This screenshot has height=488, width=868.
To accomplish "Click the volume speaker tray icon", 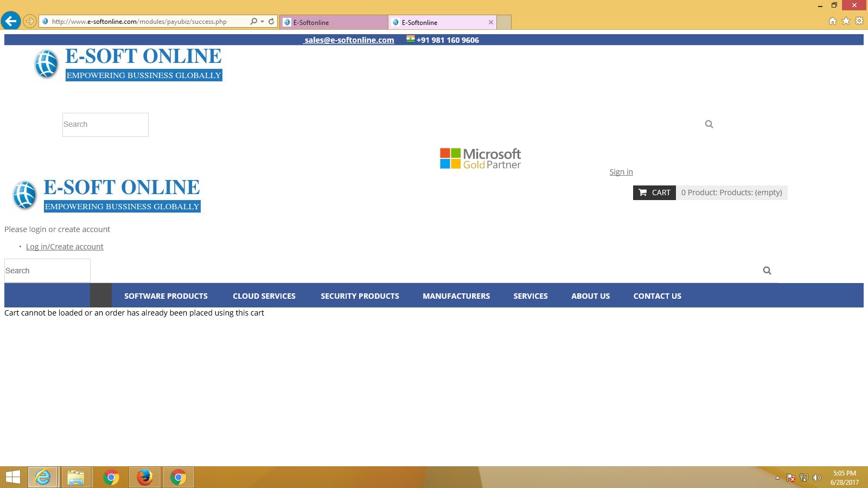I will 817,478.
